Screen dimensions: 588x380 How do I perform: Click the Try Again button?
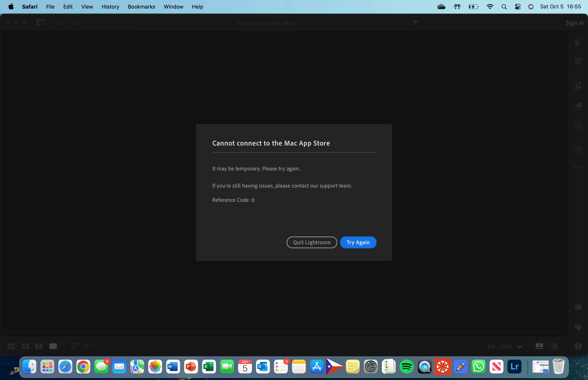358,242
